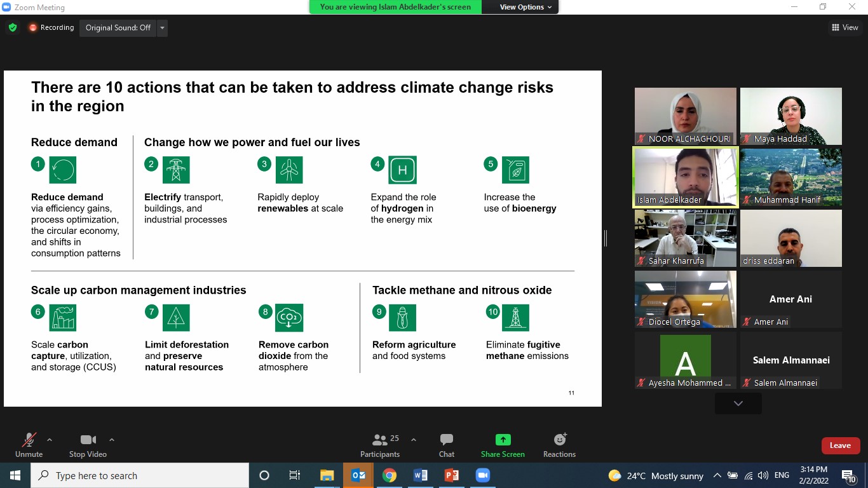Open the Chat panel
868x488 pixels.
pos(447,445)
